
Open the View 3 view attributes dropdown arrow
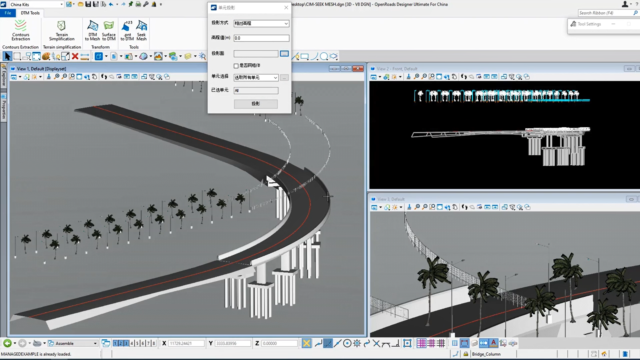click(380, 207)
